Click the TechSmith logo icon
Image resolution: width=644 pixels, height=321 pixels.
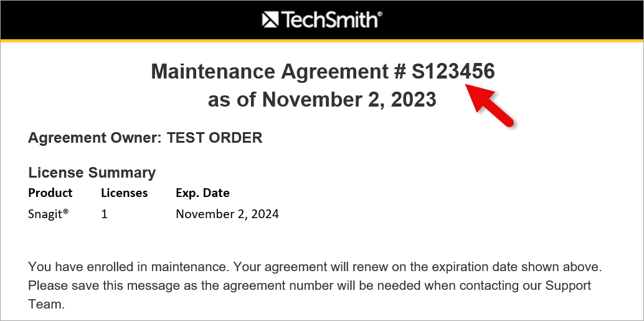270,20
